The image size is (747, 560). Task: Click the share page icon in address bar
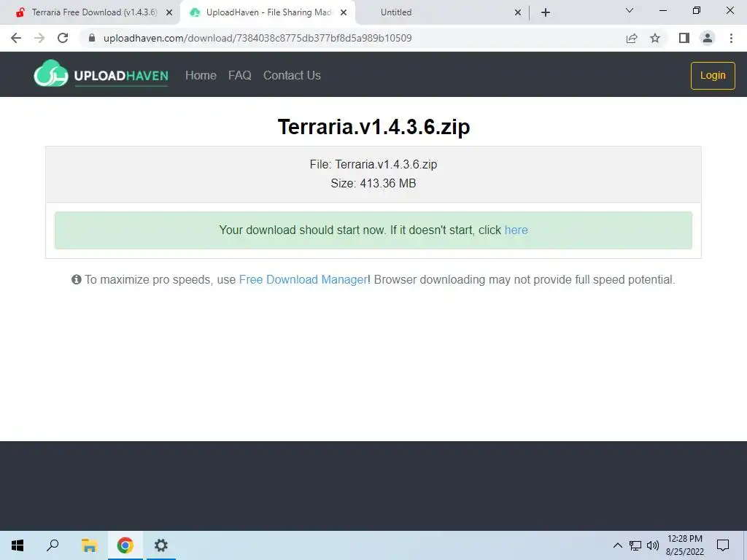pyautogui.click(x=632, y=38)
